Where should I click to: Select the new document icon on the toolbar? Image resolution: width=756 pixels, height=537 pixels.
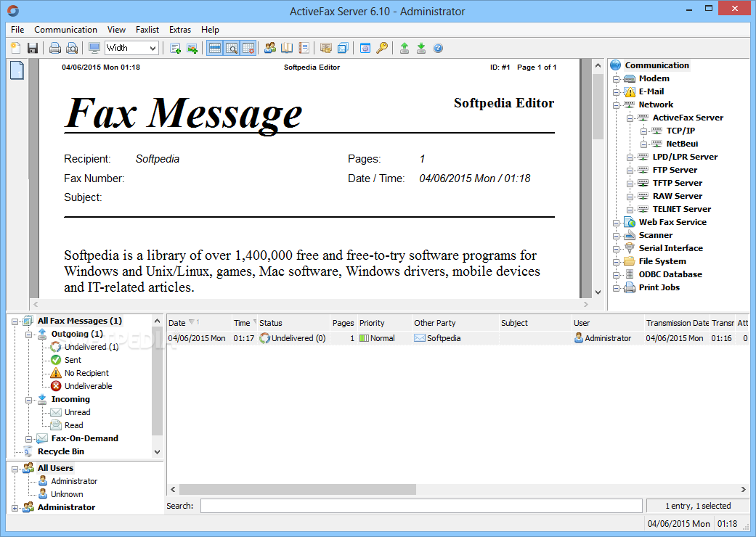point(15,48)
